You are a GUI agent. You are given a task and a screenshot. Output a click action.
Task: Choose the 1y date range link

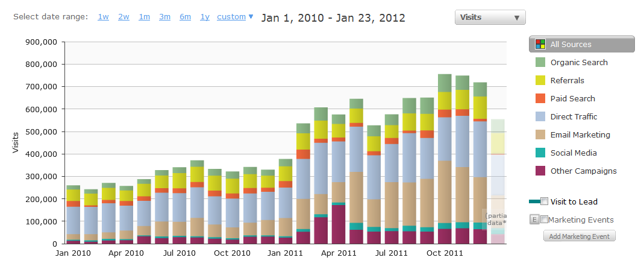tap(205, 17)
